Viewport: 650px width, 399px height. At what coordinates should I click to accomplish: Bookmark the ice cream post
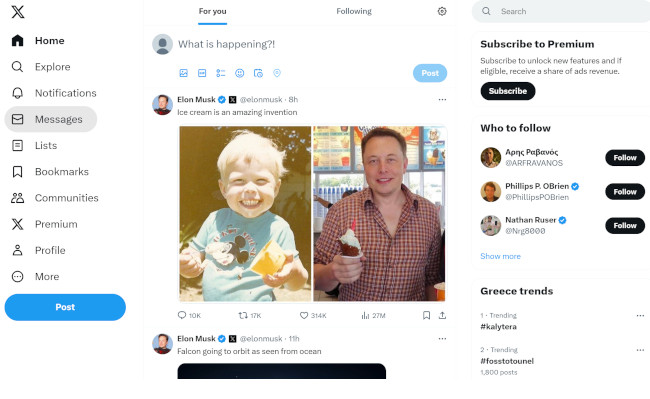click(426, 316)
